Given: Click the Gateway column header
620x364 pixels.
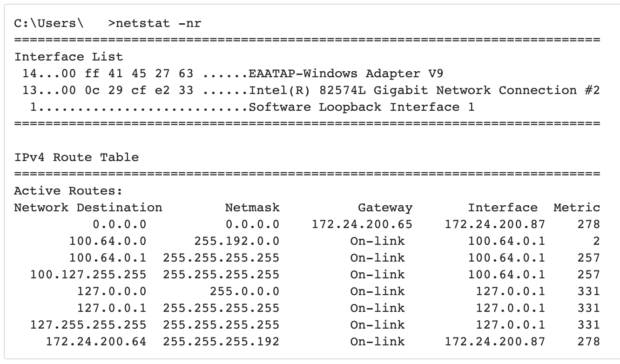Looking at the screenshot, I should (385, 208).
